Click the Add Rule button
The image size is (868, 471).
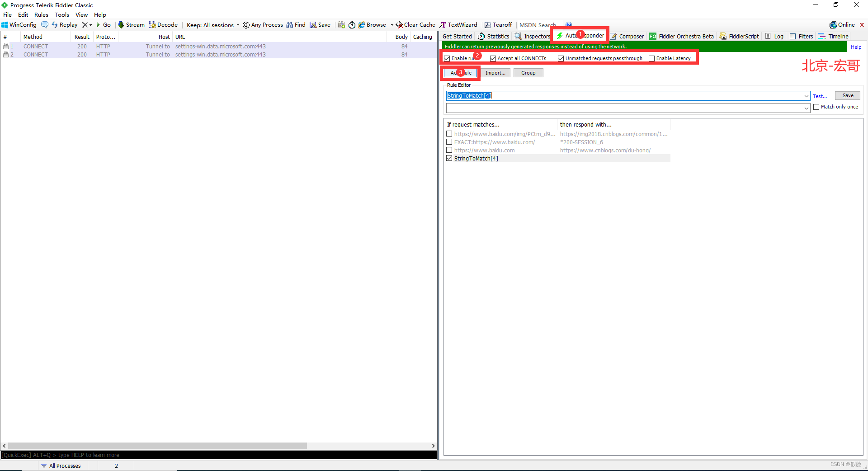tap(461, 73)
